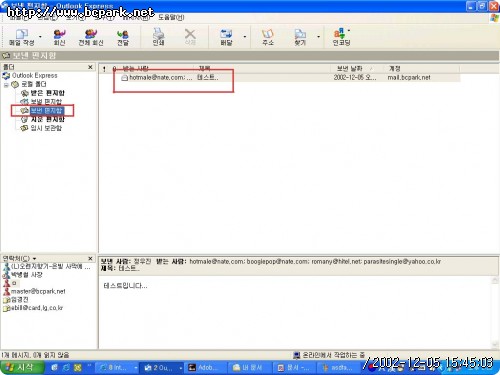This screenshot has width=500, height=375.
Task: Open the 받은 편지함 inbox folder
Action: click(47, 93)
